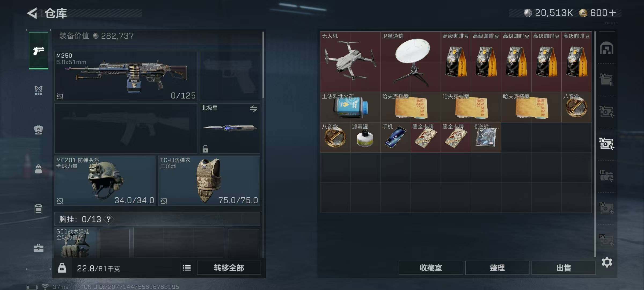This screenshot has height=290, width=644.
Task: Click the 整理 sort button
Action: point(497,268)
